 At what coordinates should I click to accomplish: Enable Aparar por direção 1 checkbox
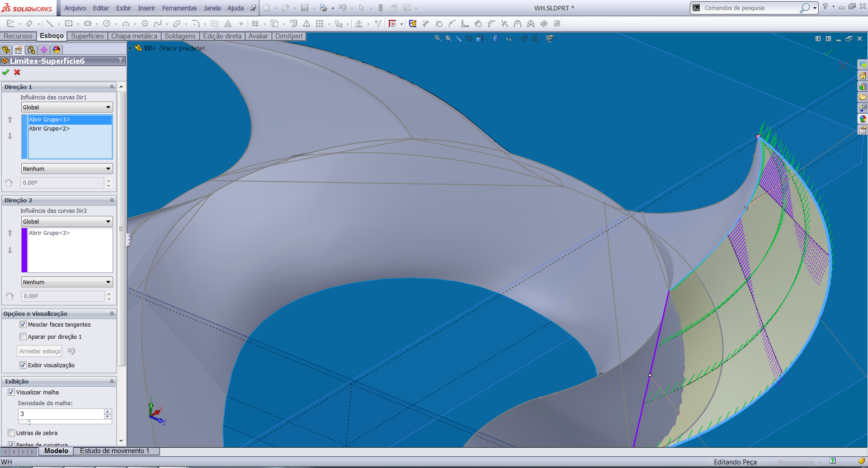coord(23,337)
